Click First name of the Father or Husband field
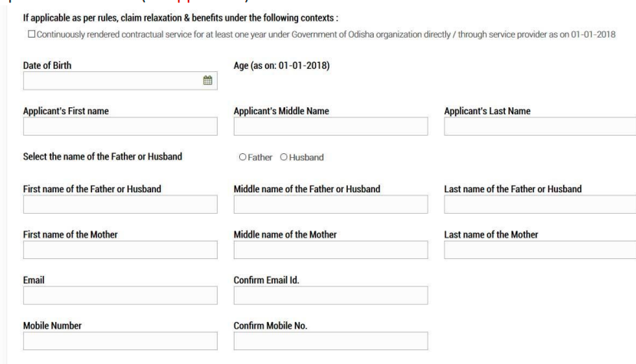636x364 pixels. click(120, 204)
